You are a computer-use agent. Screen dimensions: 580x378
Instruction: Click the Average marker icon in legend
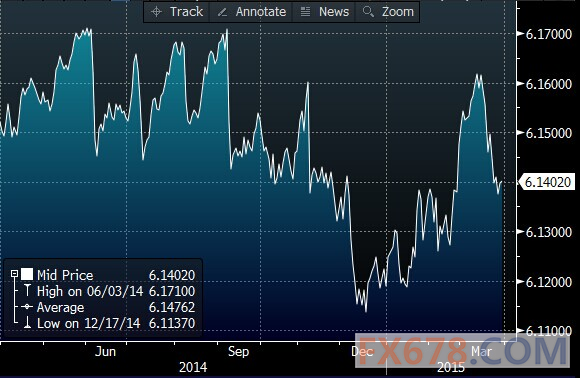[27, 307]
